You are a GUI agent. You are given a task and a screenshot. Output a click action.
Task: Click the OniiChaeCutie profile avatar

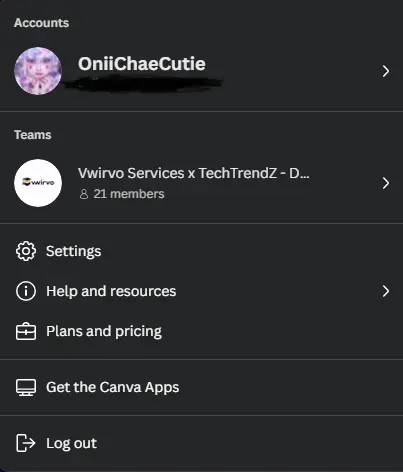(38, 71)
